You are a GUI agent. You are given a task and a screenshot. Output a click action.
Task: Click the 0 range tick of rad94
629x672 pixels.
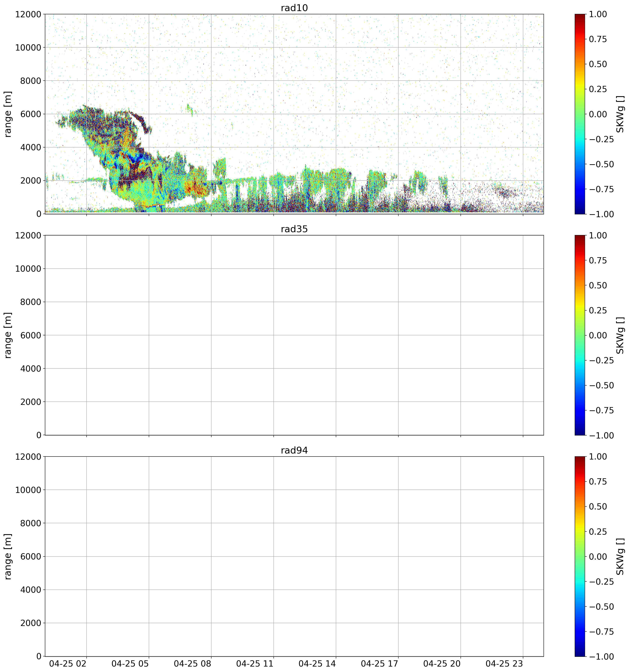pyautogui.click(x=39, y=656)
